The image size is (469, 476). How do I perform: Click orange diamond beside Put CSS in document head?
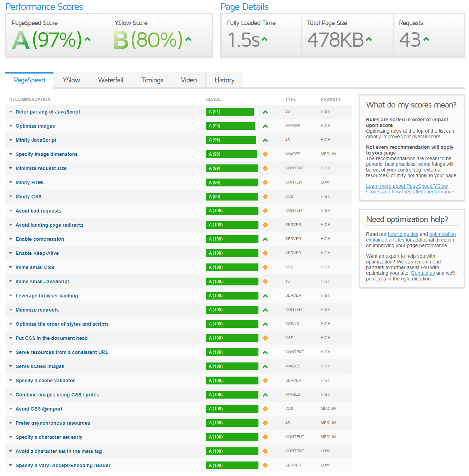265,338
